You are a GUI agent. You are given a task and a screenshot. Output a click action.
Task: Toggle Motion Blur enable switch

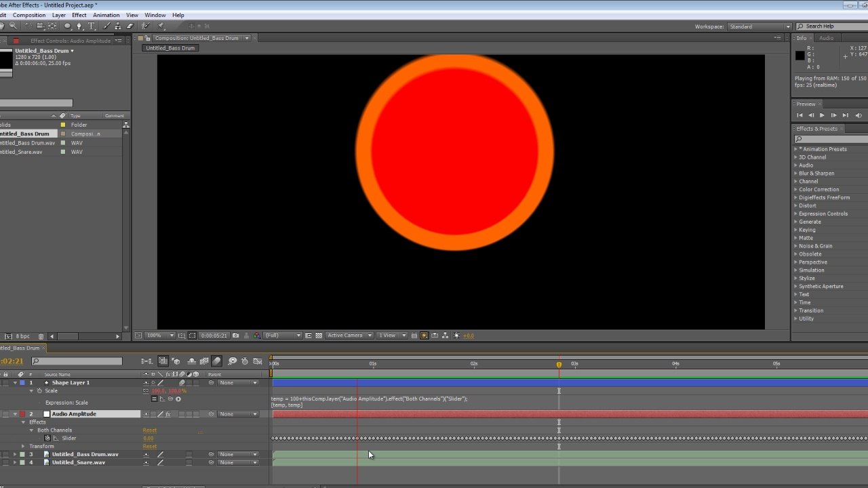point(217,361)
